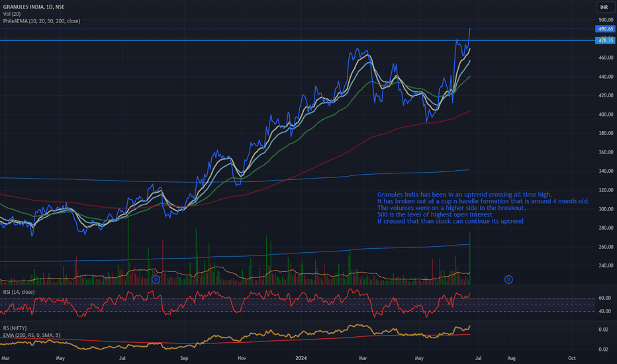Click the May label beside 2023 Mar

tap(60, 358)
